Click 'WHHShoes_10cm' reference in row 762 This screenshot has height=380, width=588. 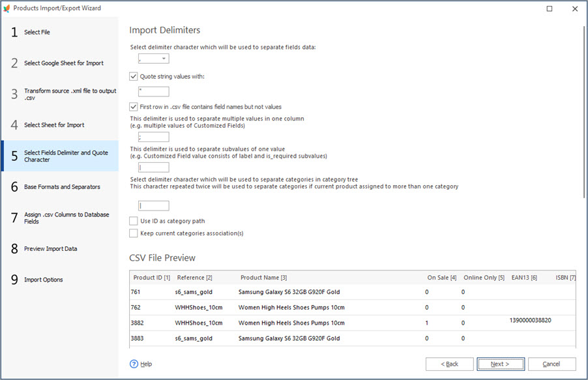coord(199,307)
